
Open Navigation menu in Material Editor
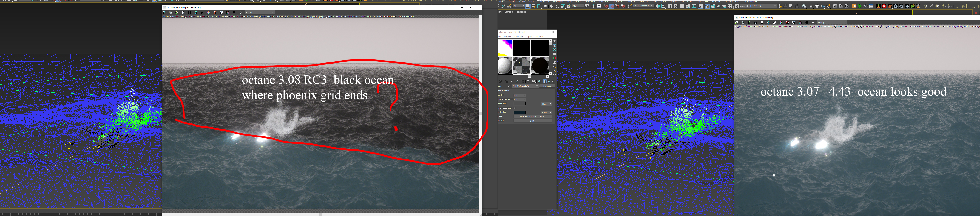(x=519, y=36)
